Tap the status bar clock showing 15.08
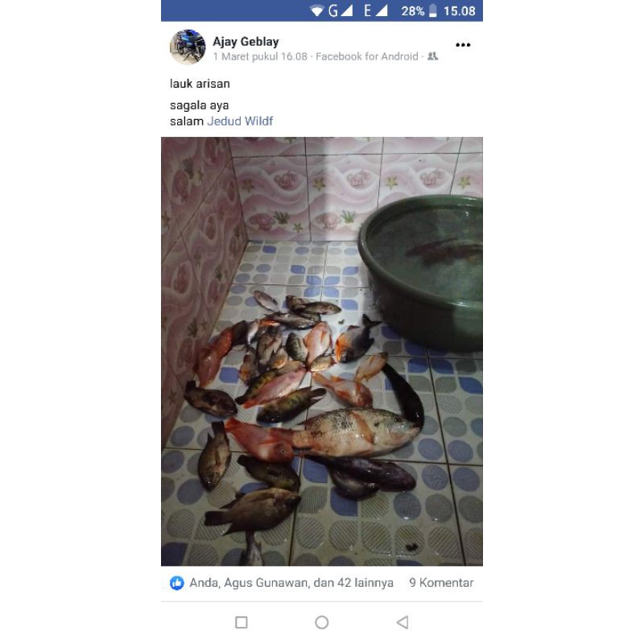This screenshot has width=644, height=644. pyautogui.click(x=459, y=11)
